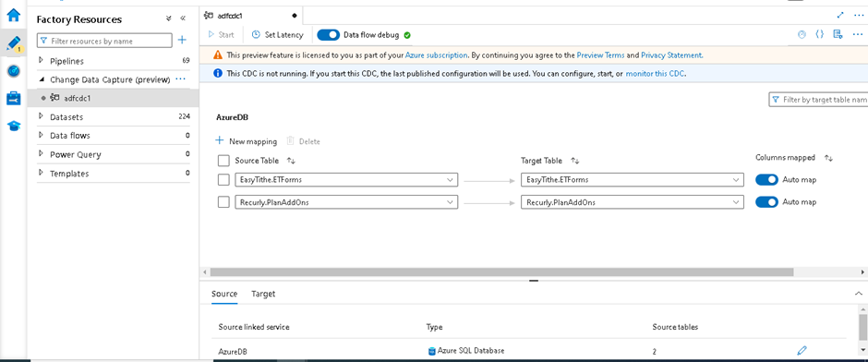The height and width of the screenshot is (362, 868).
Task: Toggle Data flow debug switch
Action: pyautogui.click(x=328, y=35)
